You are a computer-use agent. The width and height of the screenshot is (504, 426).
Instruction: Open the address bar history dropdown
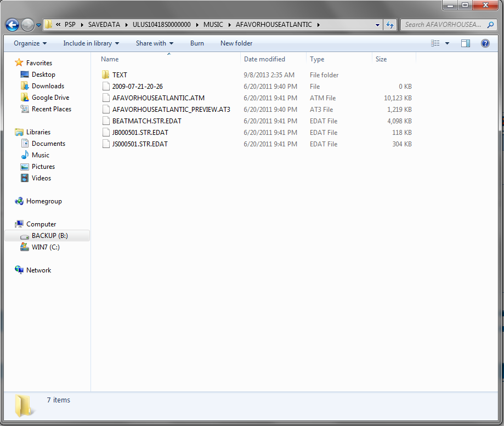coord(377,25)
